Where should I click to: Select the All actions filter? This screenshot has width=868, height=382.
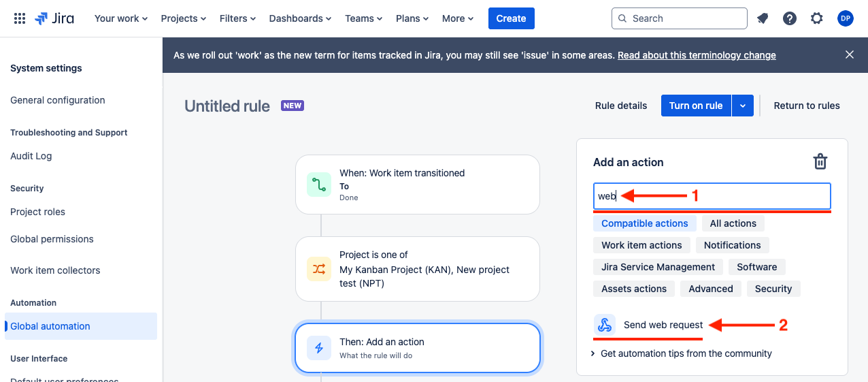click(x=733, y=223)
